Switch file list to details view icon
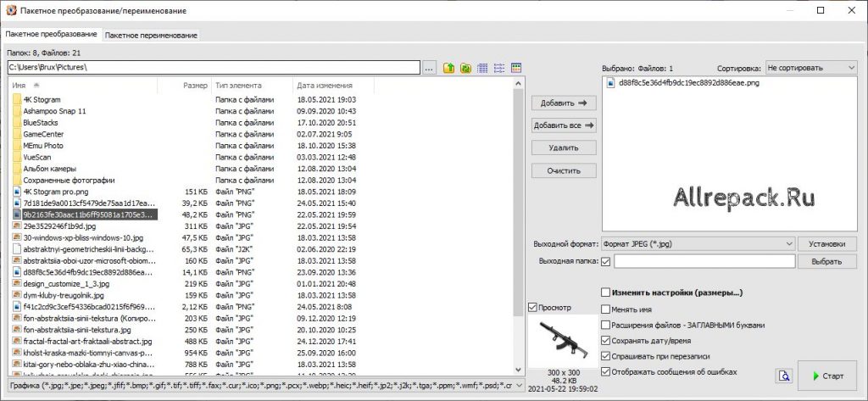The image size is (868, 401). pyautogui.click(x=482, y=68)
